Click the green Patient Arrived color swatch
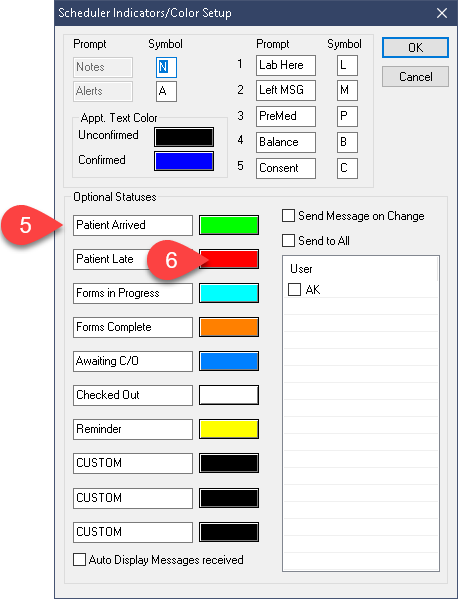The image size is (458, 599). tap(229, 225)
